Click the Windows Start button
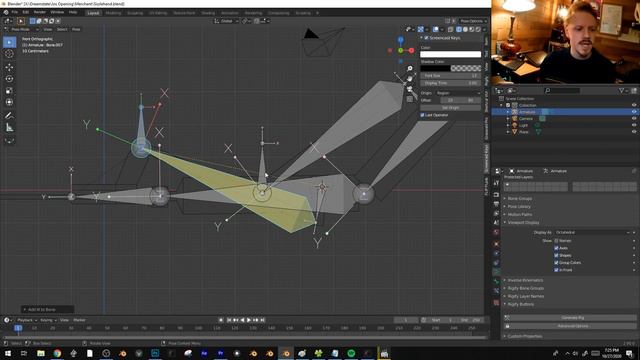The height and width of the screenshot is (360, 640). [x=8, y=353]
